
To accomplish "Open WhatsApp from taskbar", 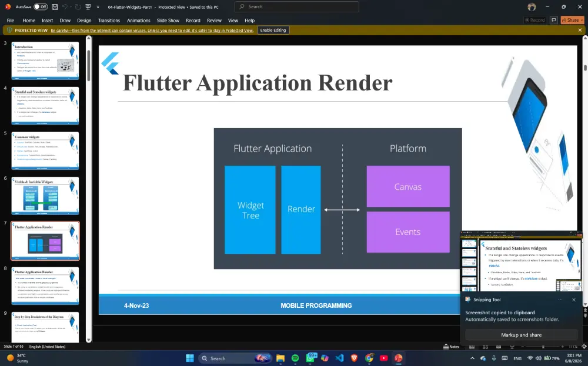I will [310, 358].
